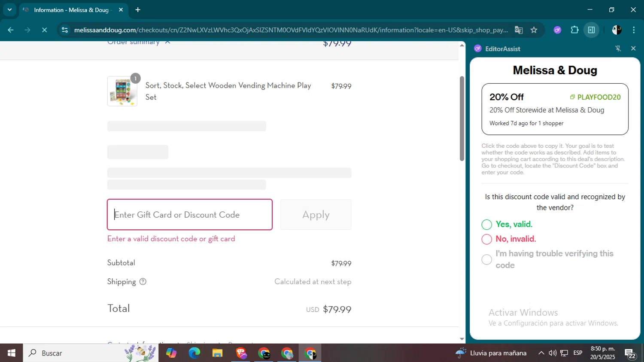Select the Yes, valid radio option
644x362 pixels.
click(486, 225)
